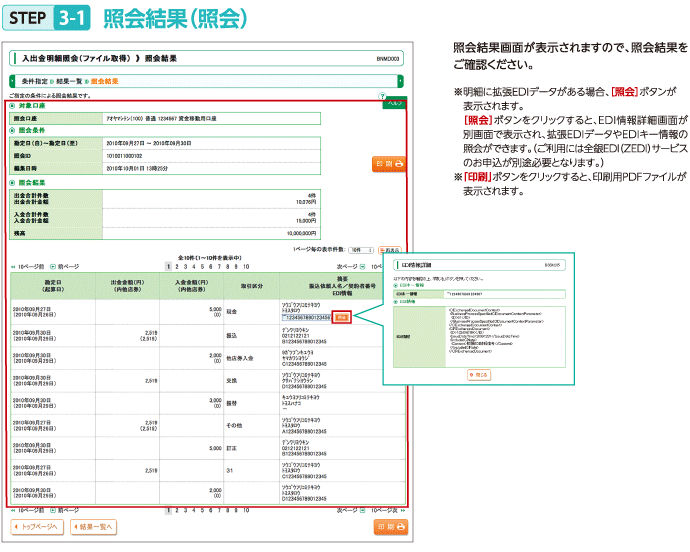Go to page 5 in top pagination
This screenshot has height=552, width=690.
[202, 267]
